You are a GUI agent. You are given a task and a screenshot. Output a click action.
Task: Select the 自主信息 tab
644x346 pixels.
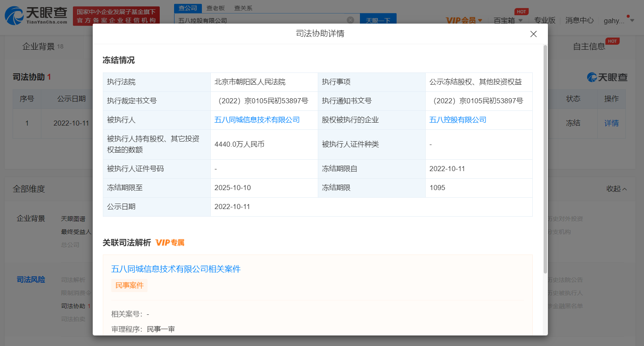pos(589,46)
